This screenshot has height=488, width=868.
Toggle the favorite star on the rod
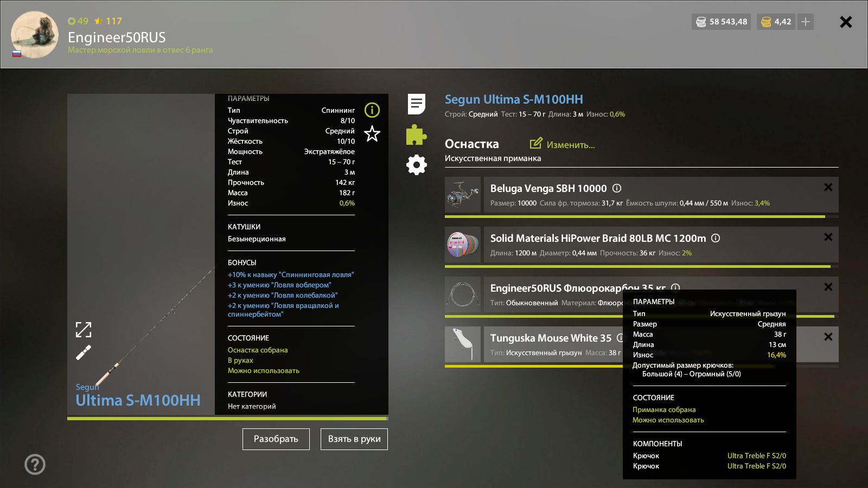click(372, 133)
